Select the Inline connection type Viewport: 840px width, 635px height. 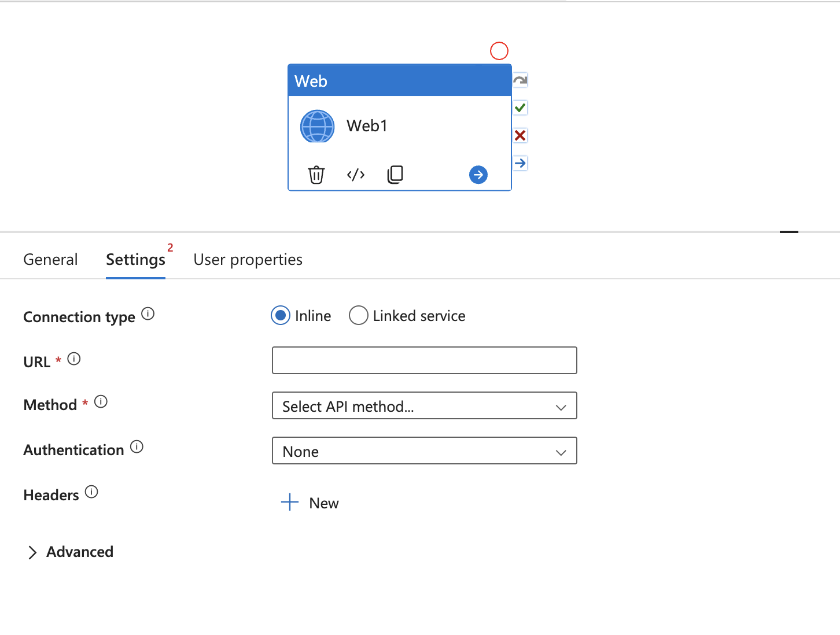(281, 315)
